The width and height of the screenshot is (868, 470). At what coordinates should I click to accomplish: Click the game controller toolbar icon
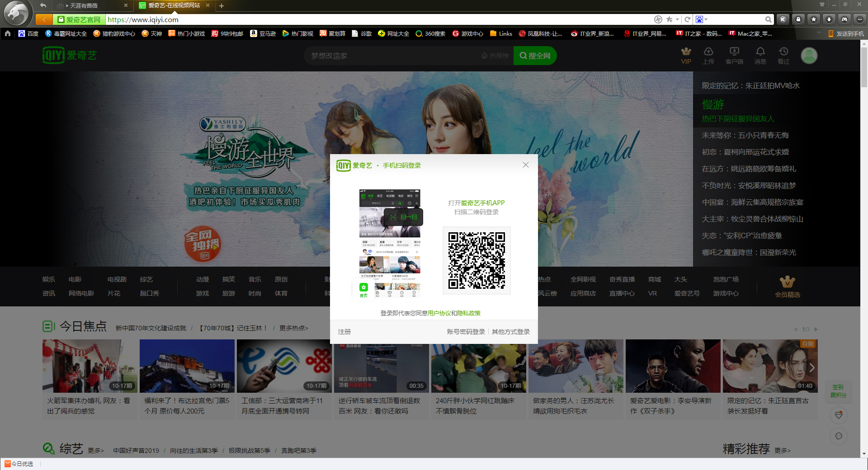click(844, 19)
